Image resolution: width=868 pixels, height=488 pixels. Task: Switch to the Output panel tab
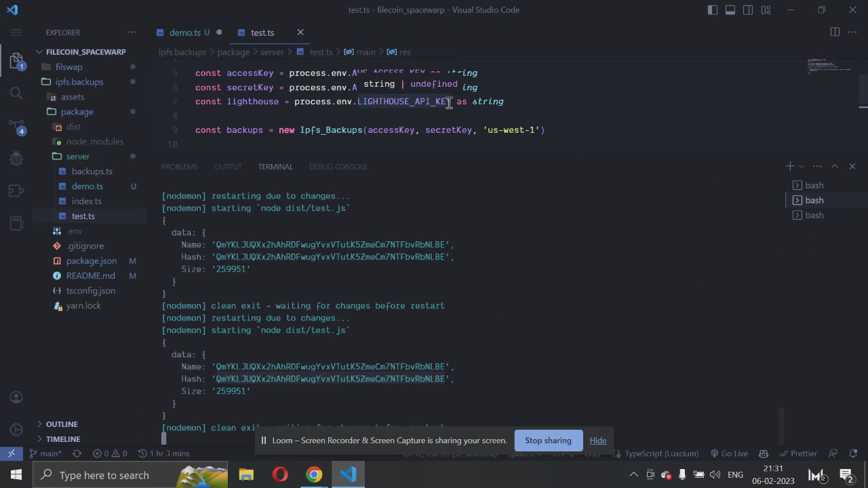click(x=228, y=167)
